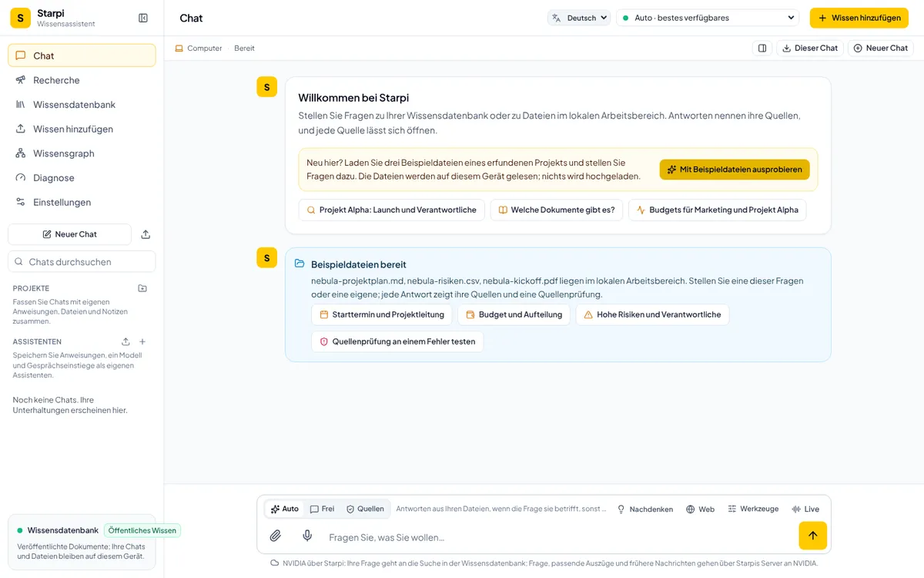Pick the Budget und Aufteilung question
This screenshot has height=578, width=924.
[x=514, y=314]
